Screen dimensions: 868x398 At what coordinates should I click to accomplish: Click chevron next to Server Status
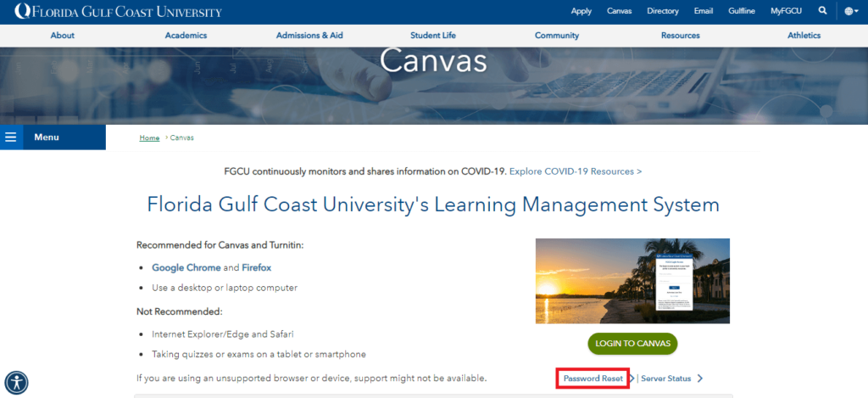[x=700, y=378]
